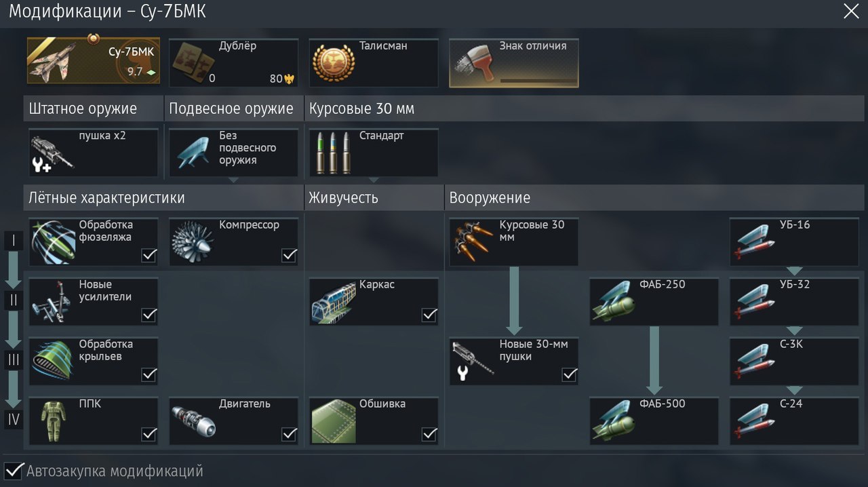Select tier IV rank marker
The height and width of the screenshot is (487, 868).
pos(14,420)
